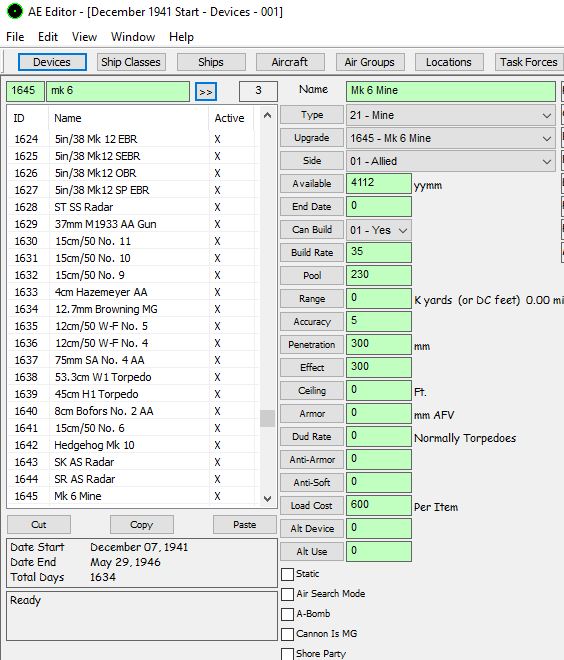Click the >> search next button
The width and height of the screenshot is (564, 660).
206,91
